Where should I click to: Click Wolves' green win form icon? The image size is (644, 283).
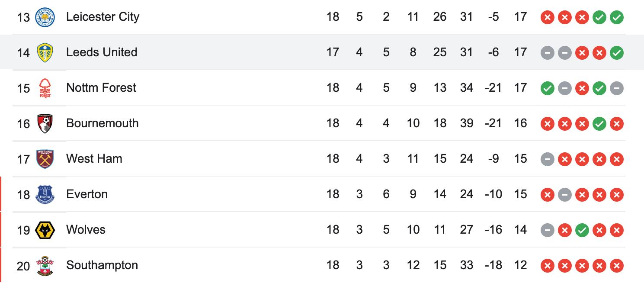click(582, 231)
